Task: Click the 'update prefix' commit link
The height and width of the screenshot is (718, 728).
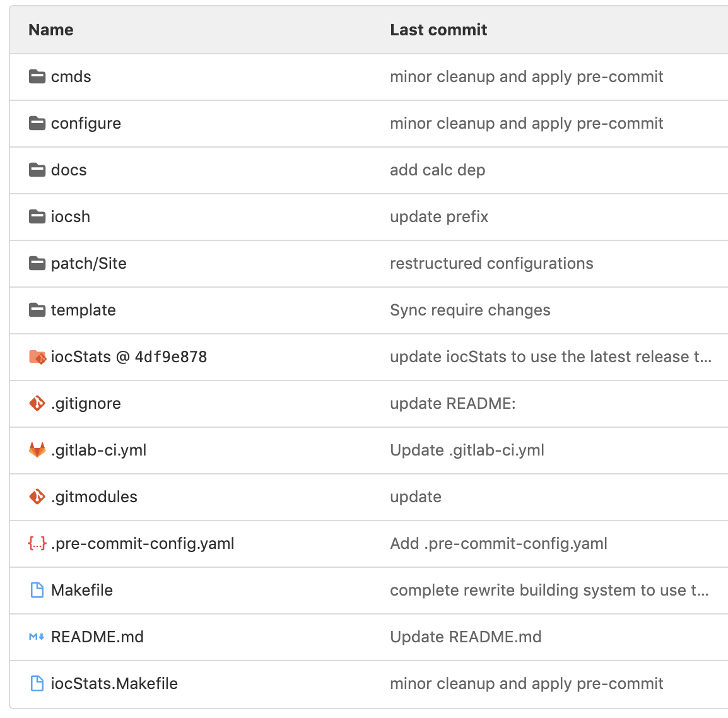Action: 439,217
